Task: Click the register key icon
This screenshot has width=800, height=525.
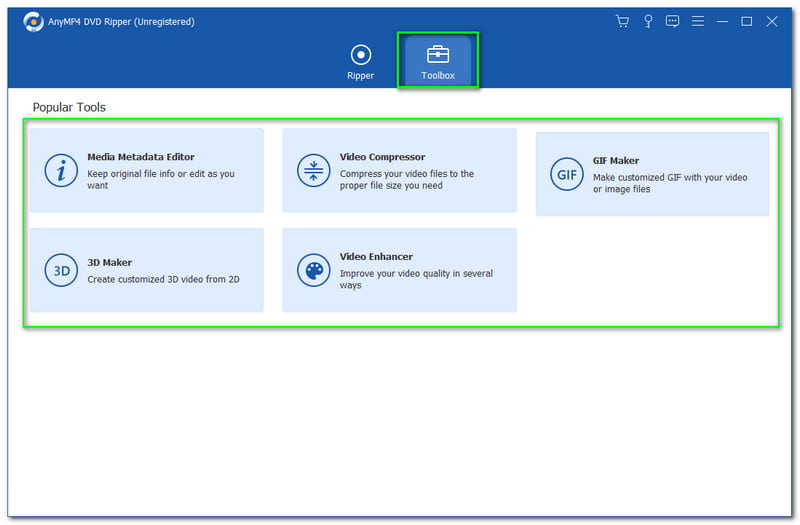Action: pyautogui.click(x=648, y=21)
